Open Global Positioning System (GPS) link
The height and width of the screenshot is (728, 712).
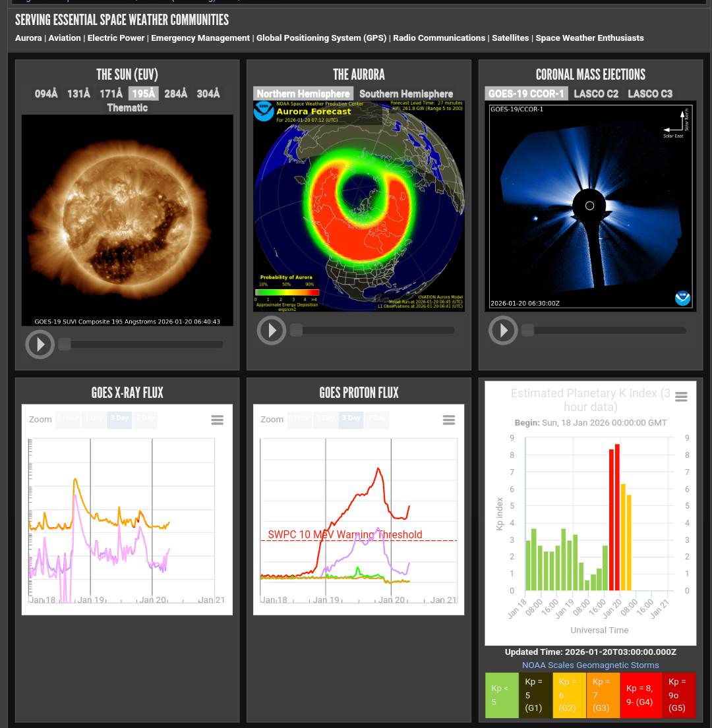point(322,38)
